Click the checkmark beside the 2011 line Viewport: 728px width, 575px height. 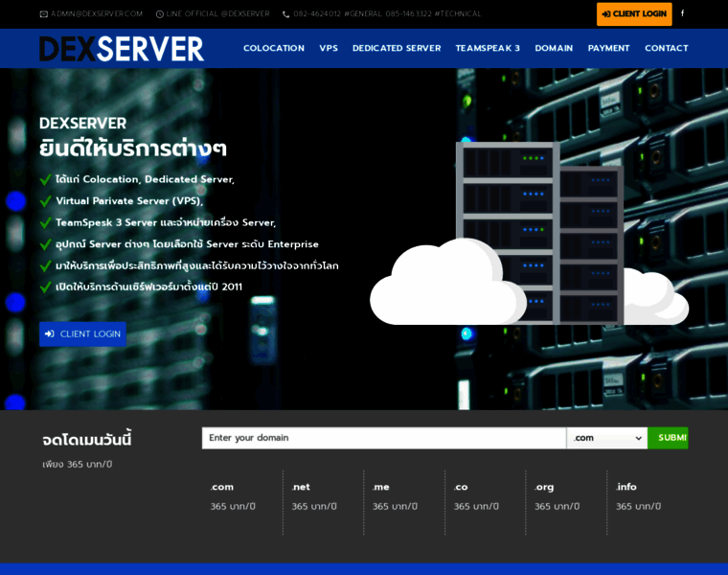pos(46,287)
